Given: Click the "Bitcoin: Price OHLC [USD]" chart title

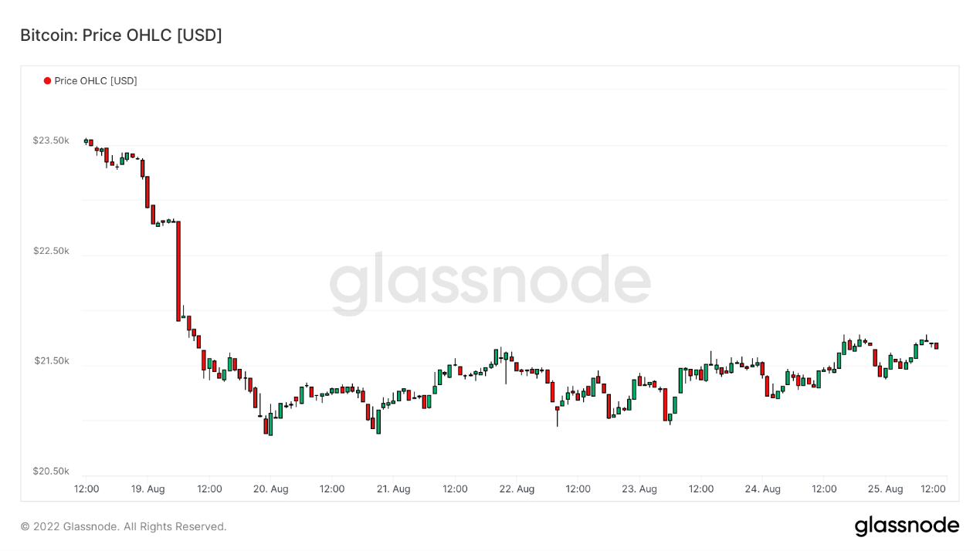Looking at the screenshot, I should (121, 35).
